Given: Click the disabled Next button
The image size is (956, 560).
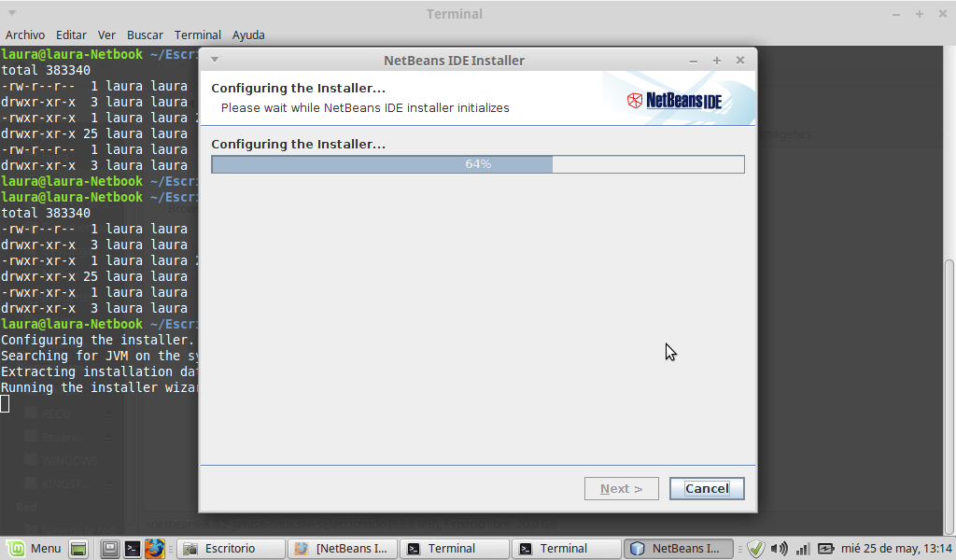Looking at the screenshot, I should [621, 488].
